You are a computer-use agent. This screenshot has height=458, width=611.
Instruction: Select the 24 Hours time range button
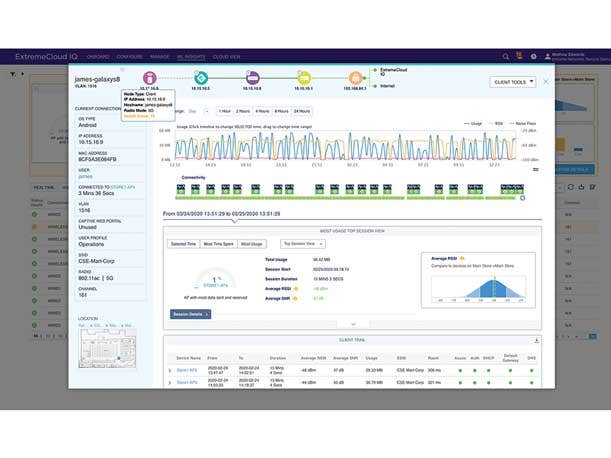pyautogui.click(x=300, y=111)
